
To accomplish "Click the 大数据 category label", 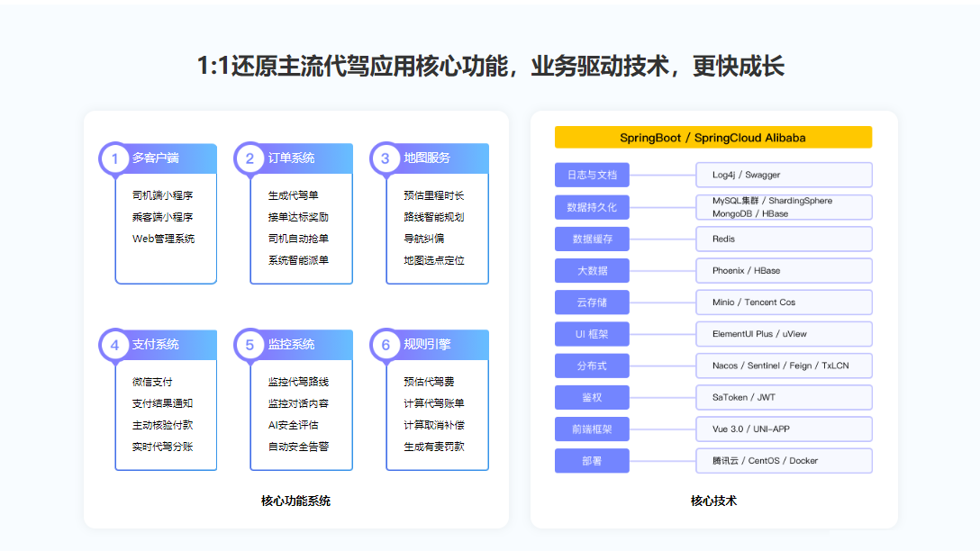I will [x=592, y=270].
